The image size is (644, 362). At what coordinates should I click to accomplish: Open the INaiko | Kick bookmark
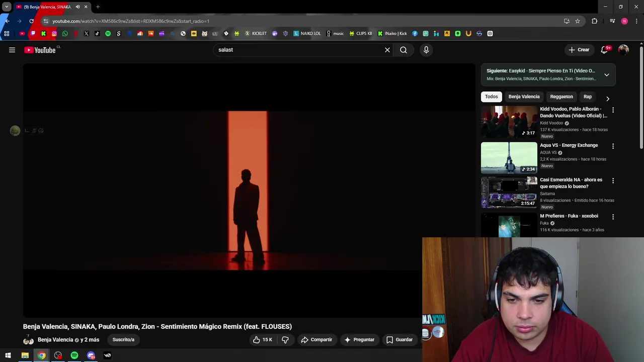point(392,34)
